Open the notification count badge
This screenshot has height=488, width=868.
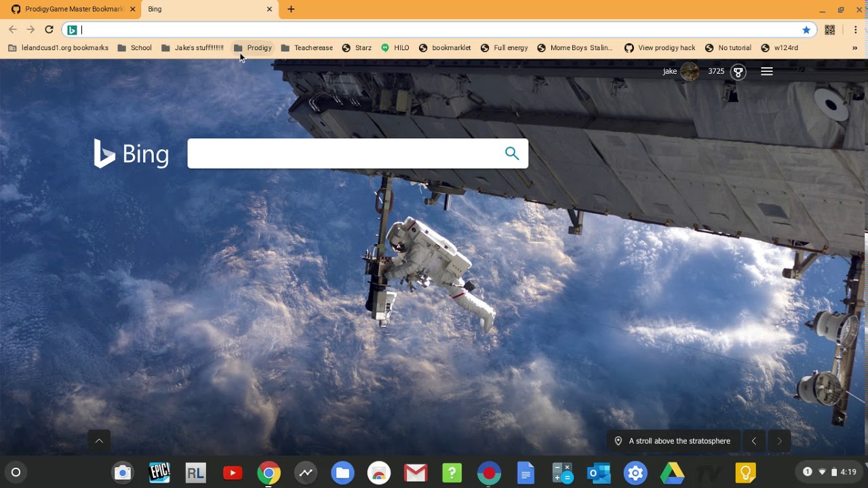click(807, 472)
